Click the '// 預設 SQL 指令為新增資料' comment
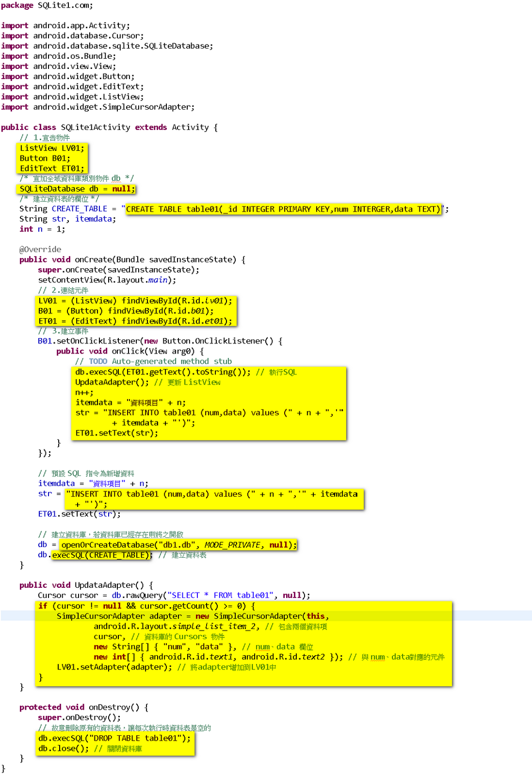This screenshot has width=532, height=776. [86, 474]
